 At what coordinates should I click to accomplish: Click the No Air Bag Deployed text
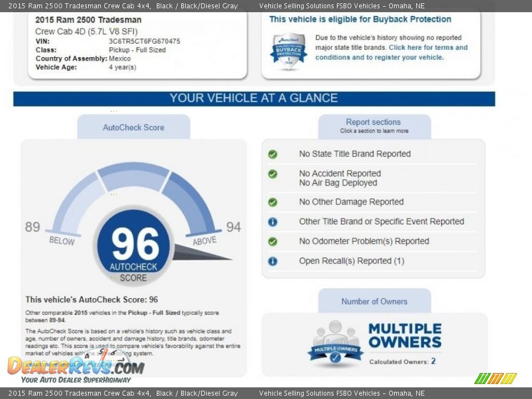point(338,183)
